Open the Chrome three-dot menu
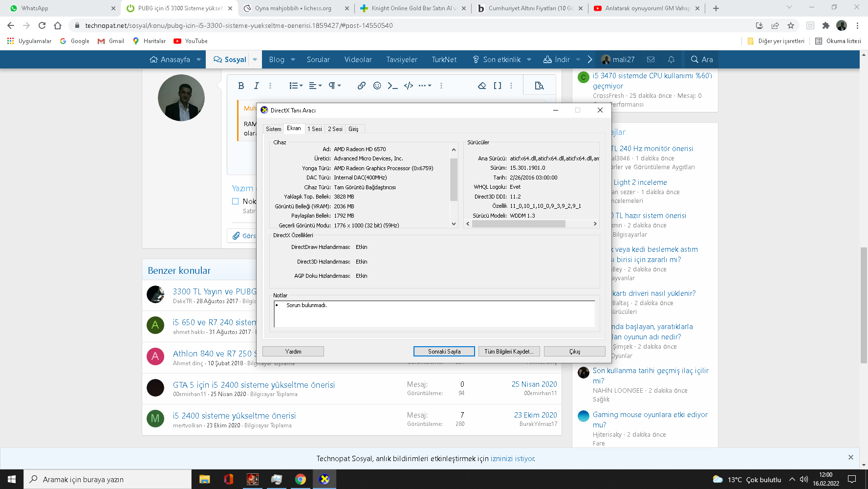 (857, 25)
